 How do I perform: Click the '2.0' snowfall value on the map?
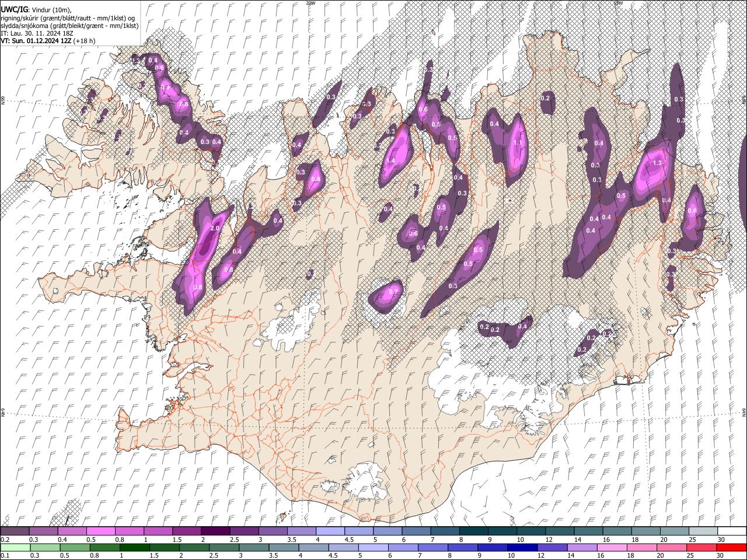[214, 229]
